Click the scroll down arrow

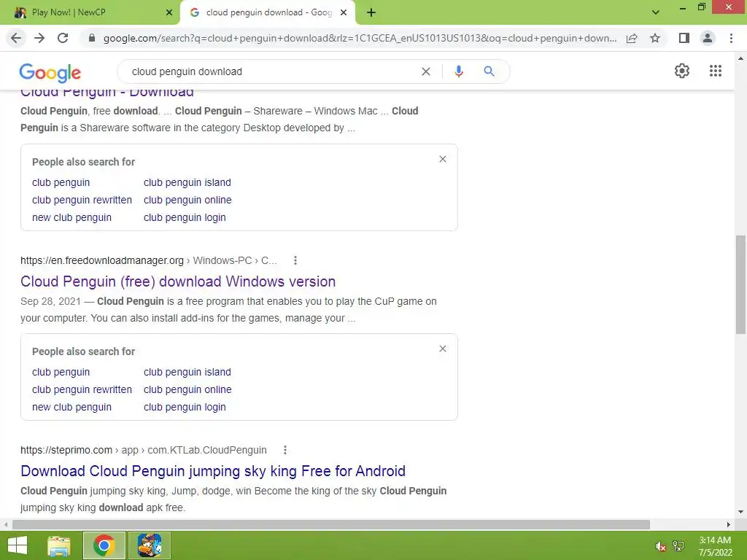tap(740, 513)
